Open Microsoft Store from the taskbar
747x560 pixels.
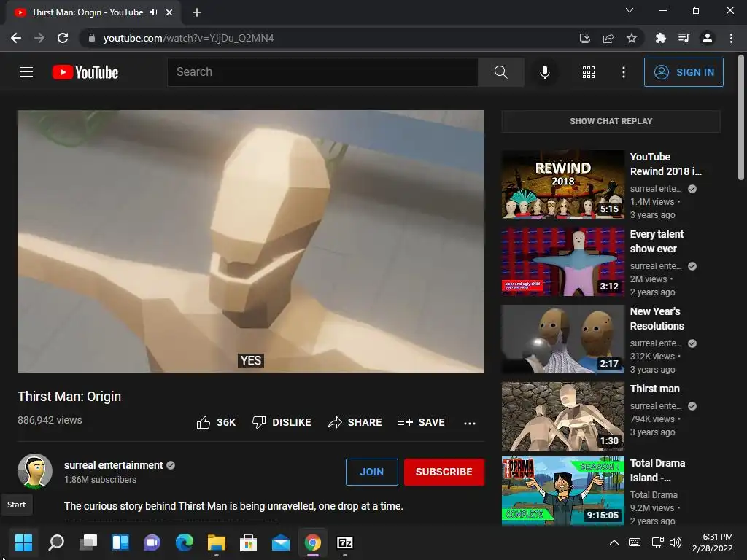248,542
